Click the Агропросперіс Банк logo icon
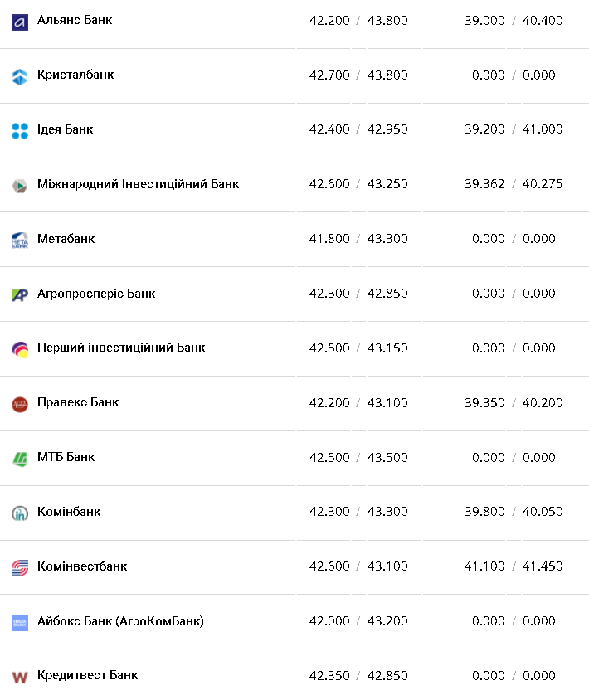This screenshot has height=700, width=589. [20, 294]
